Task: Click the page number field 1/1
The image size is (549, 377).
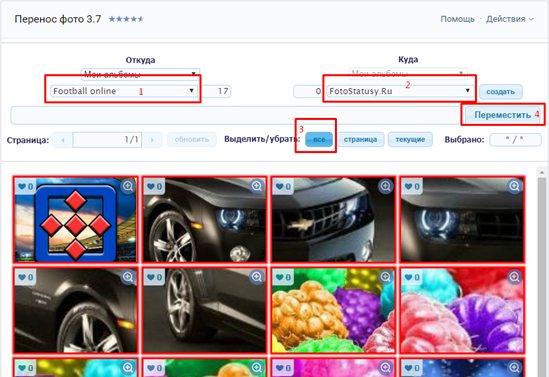Action: pos(107,140)
